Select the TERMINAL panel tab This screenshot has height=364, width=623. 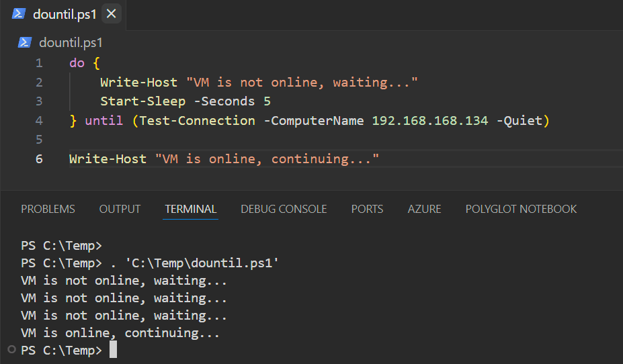pos(191,209)
